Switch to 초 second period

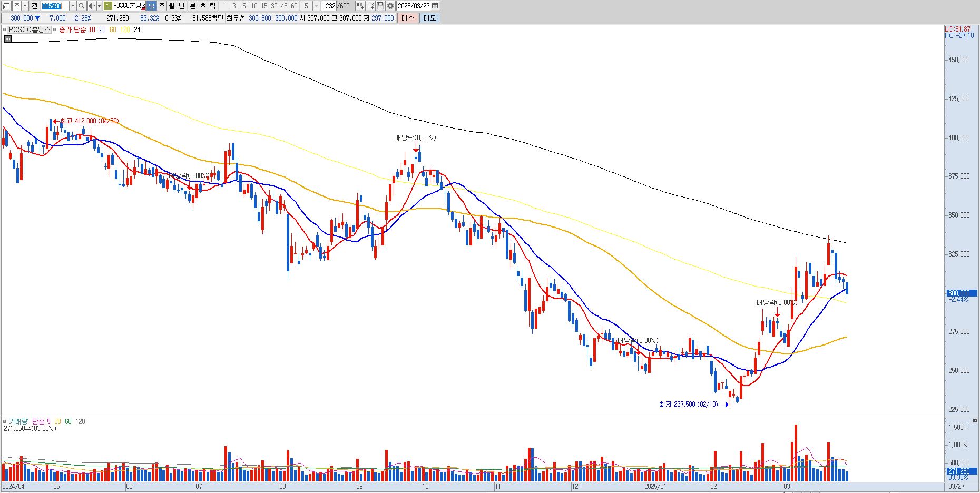[x=203, y=6]
